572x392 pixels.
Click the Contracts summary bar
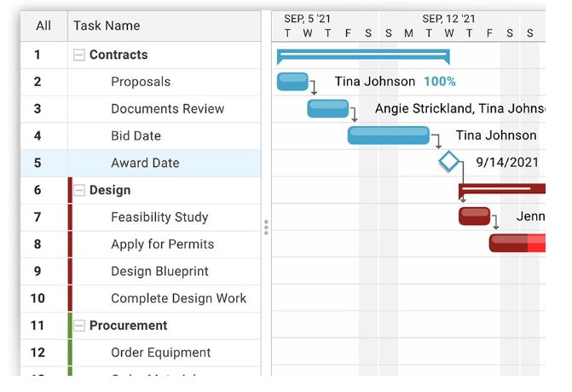point(363,55)
